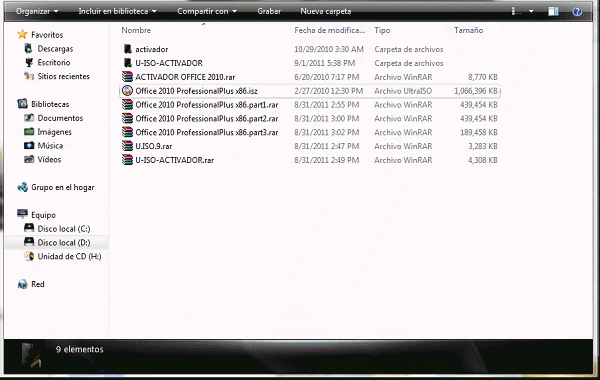Click the part2.rar WinRAR icon

tap(127, 118)
